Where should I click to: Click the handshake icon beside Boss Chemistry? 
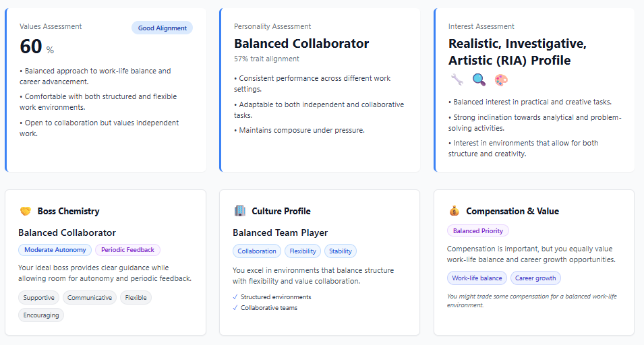pos(26,211)
